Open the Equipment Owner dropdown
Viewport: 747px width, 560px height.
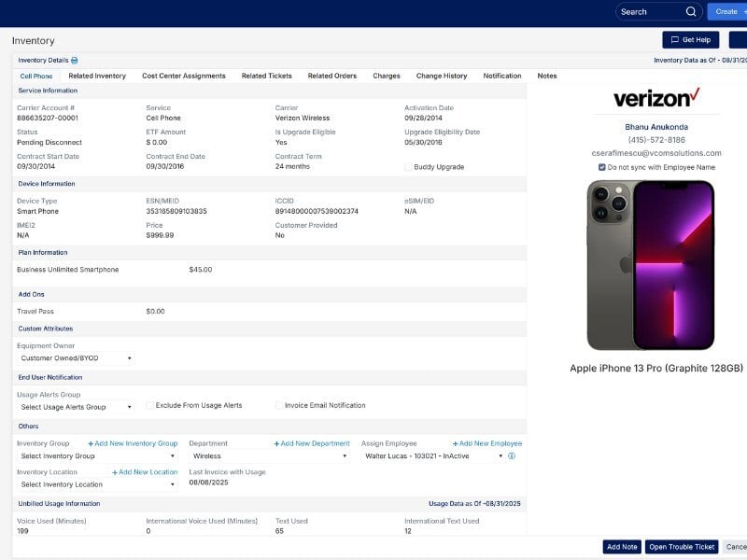point(76,358)
